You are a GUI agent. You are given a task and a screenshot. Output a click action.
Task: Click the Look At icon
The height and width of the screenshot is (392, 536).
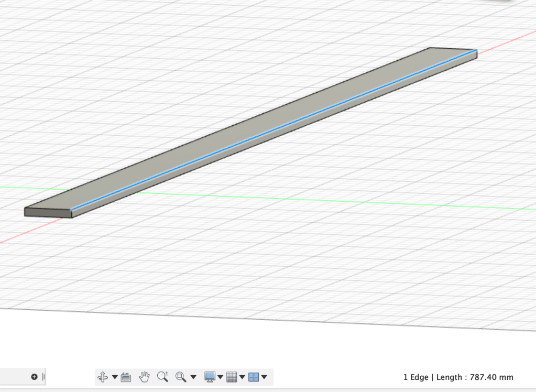coord(126,377)
